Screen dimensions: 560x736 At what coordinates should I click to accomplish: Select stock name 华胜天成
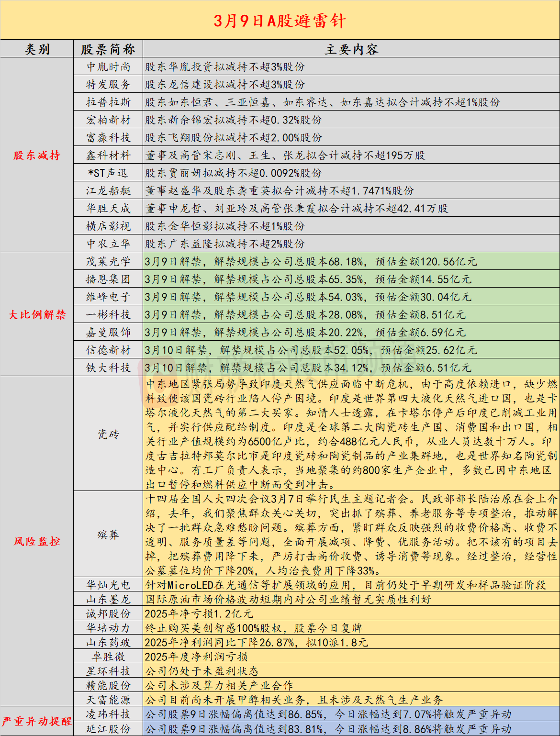108,209
